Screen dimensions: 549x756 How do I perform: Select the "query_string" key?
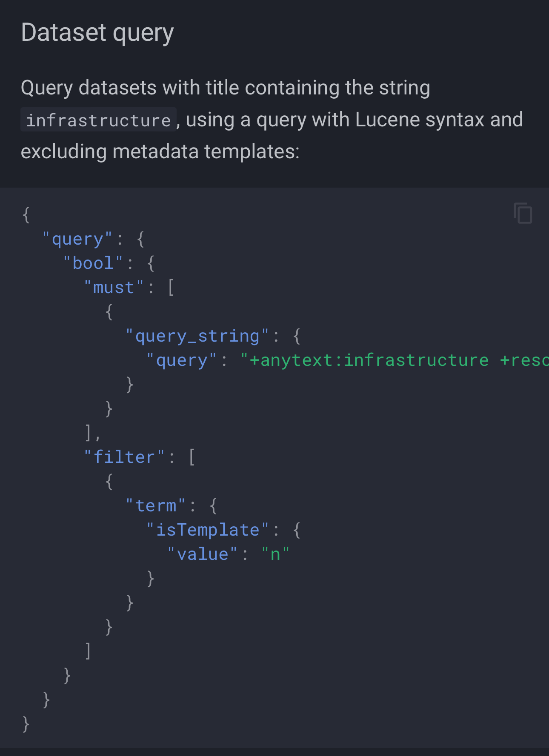(197, 337)
